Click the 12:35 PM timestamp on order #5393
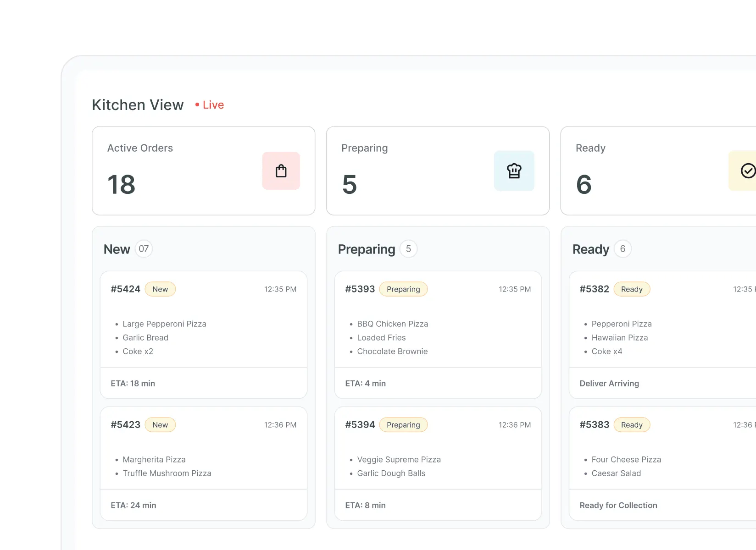 515,289
